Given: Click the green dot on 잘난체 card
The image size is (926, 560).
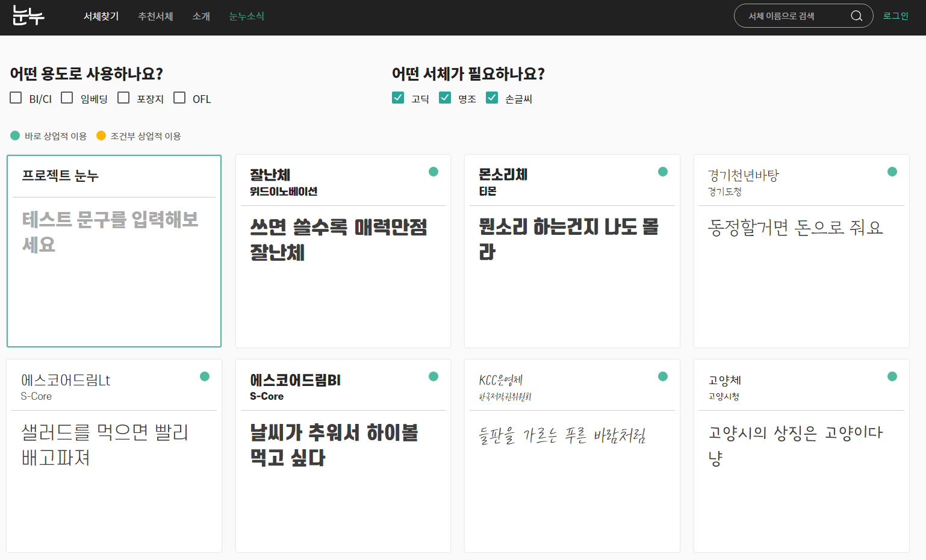Looking at the screenshot, I should click(433, 172).
